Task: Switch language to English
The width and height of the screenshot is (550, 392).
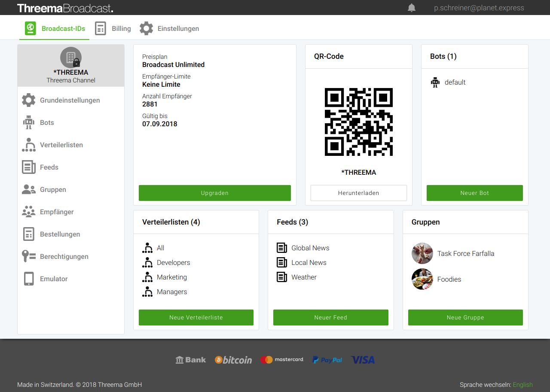Action: pos(522,385)
